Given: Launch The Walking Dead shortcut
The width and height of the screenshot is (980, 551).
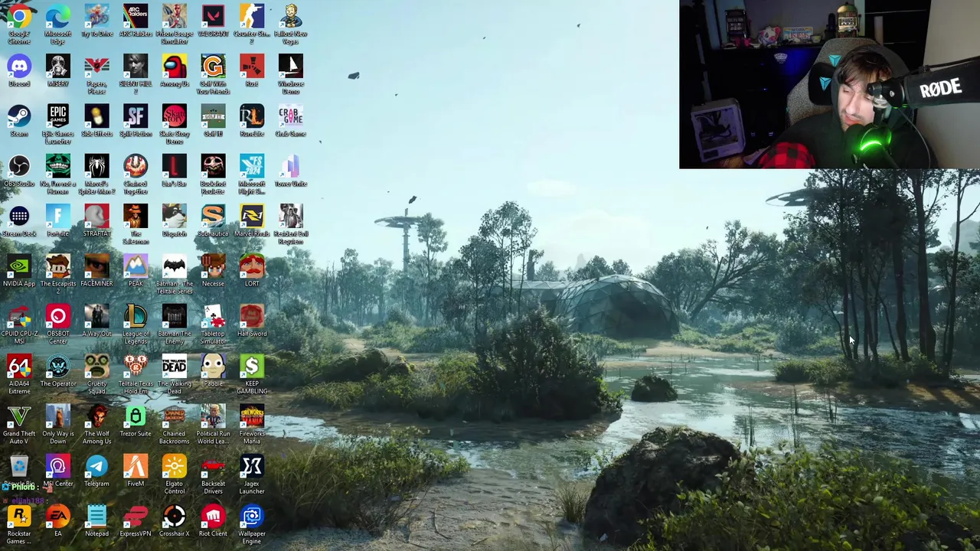Looking at the screenshot, I should coord(175,374).
